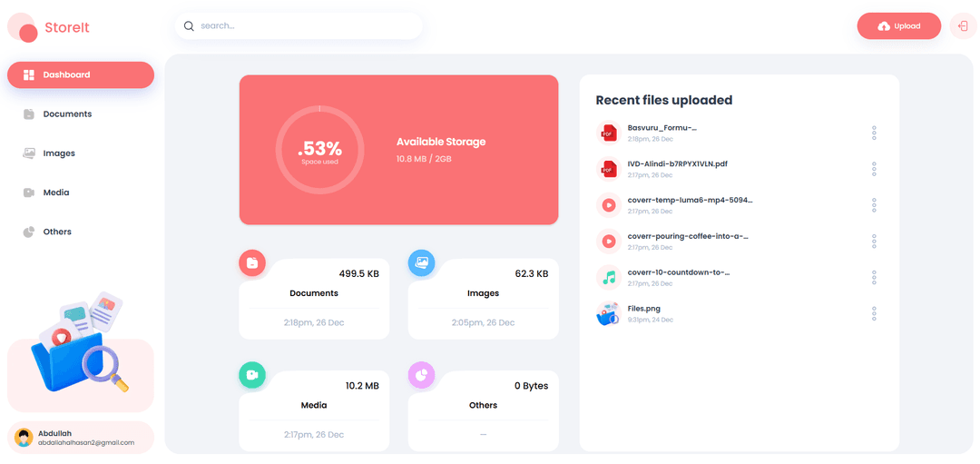The width and height of the screenshot is (980, 464).
Task: Select the Media video camera icon in sidebar
Action: (29, 193)
